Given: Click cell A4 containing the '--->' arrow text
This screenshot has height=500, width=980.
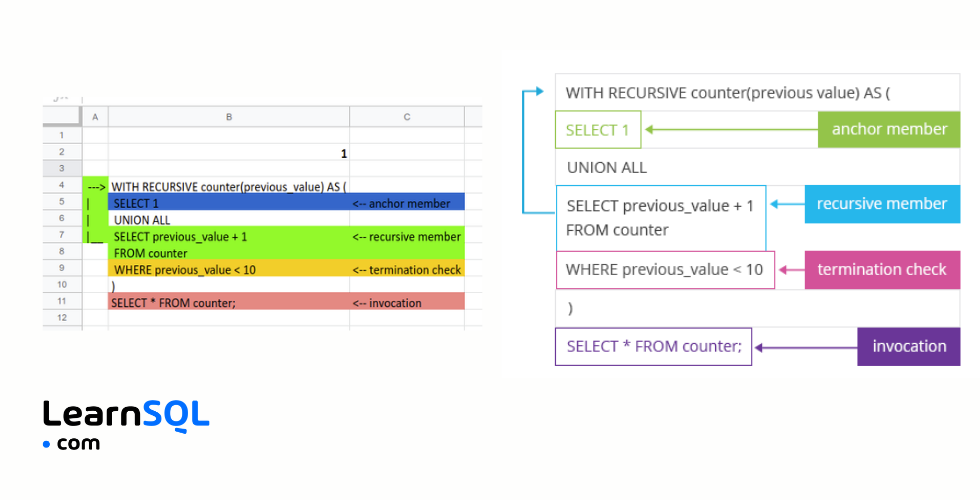Looking at the screenshot, I should [96, 186].
